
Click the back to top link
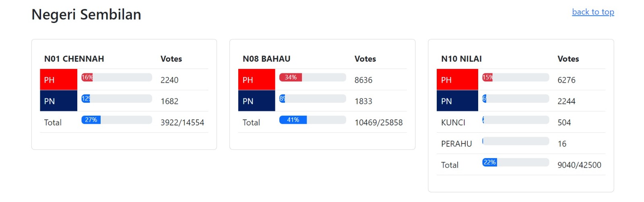(593, 12)
